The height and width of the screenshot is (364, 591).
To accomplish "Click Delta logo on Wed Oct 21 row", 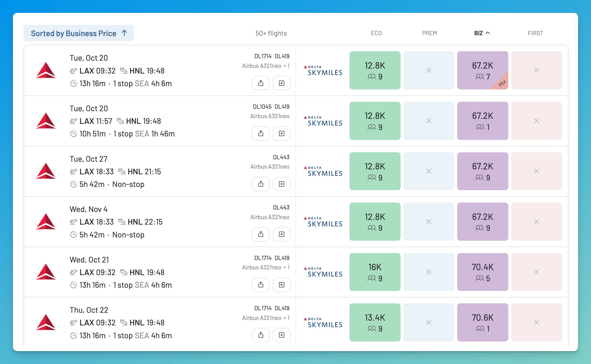I will coord(46,272).
